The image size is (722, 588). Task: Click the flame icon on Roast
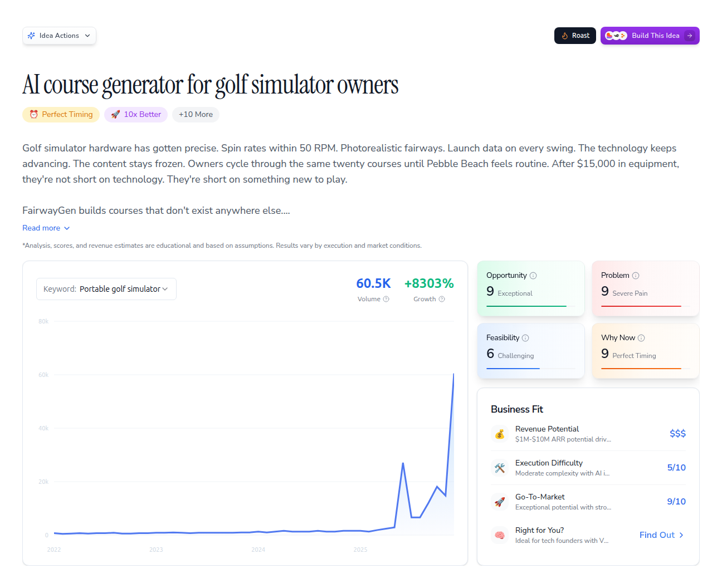pyautogui.click(x=565, y=36)
